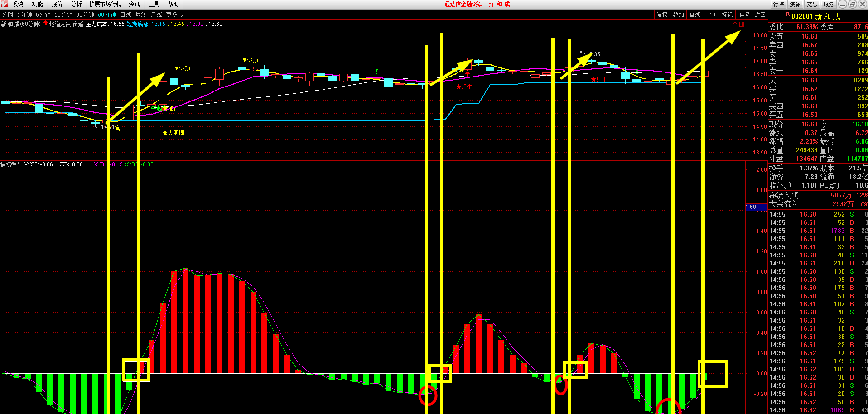Switch to the 月线 monthly chart
Viewport: 868px width, 414px height.
(157, 15)
